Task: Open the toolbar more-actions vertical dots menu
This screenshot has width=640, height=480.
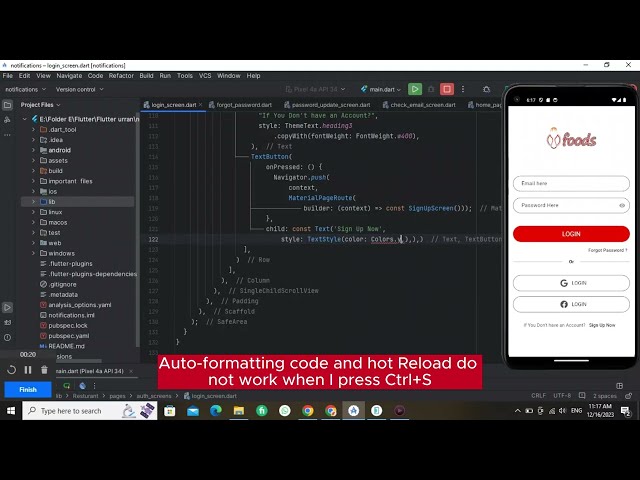Action: tap(463, 89)
